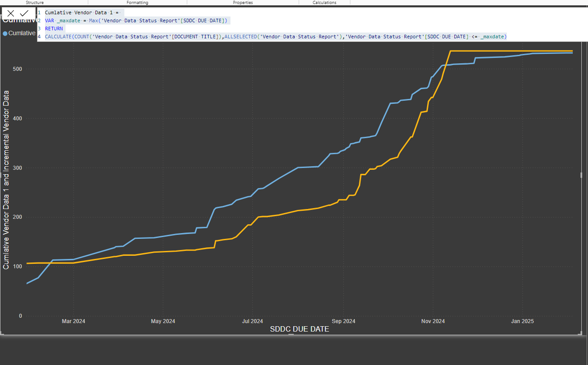Click the CALCULATE function in the formula
Image resolution: width=588 pixels, height=365 pixels.
coord(58,37)
